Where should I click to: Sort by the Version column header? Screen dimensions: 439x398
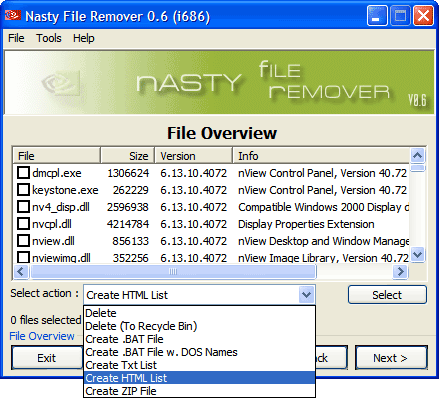pyautogui.click(x=193, y=156)
